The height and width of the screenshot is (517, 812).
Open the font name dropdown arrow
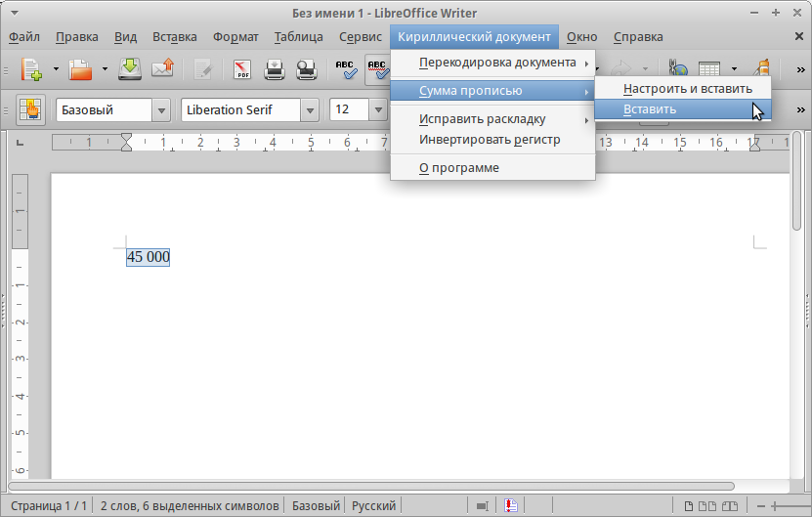click(310, 110)
